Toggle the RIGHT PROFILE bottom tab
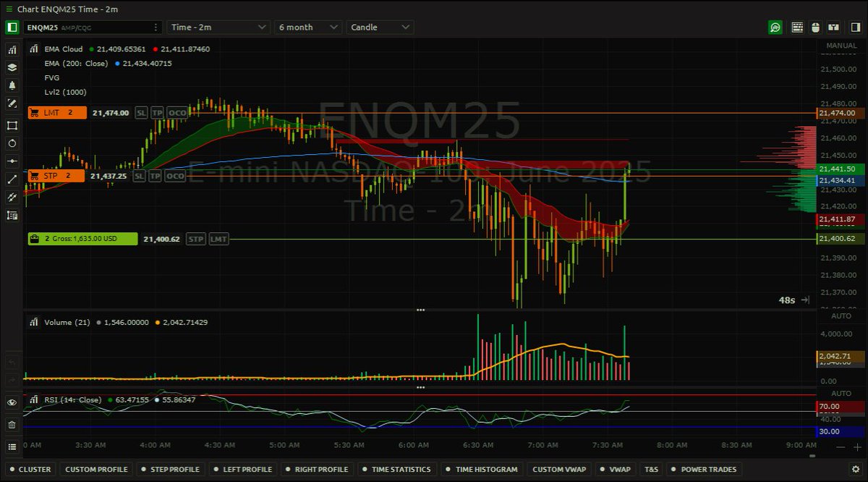The height and width of the screenshot is (482, 868). 317,469
